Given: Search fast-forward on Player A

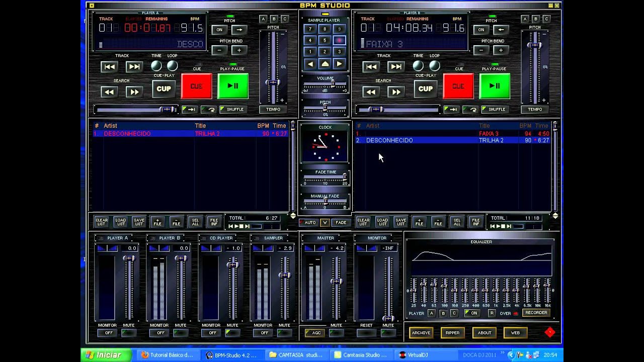Looking at the screenshot, I should coord(134,92).
